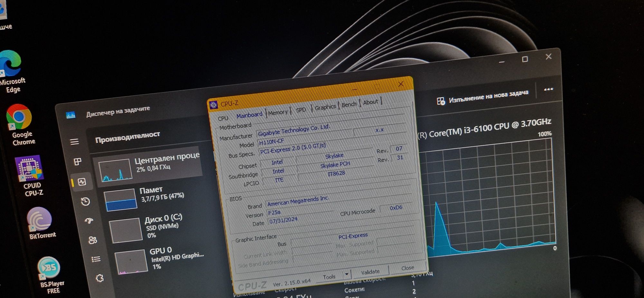Click the Close button in CPU-Z
This screenshot has width=644, height=298.
(x=408, y=268)
